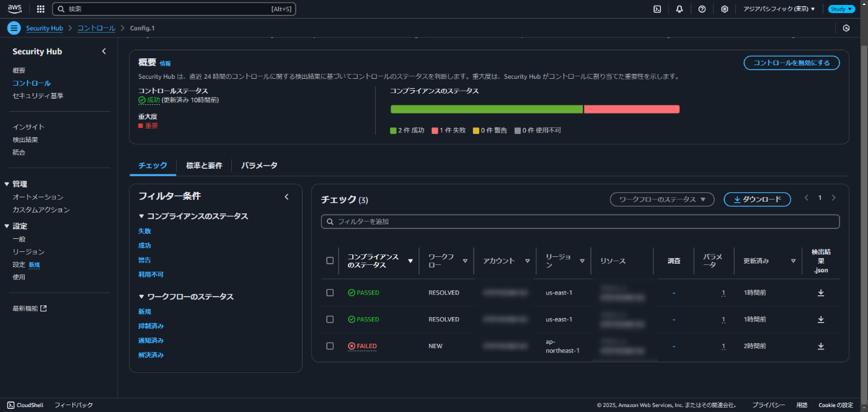This screenshot has height=412, width=868.
Task: Sort by 更新済み column arrow
Action: tap(793, 261)
